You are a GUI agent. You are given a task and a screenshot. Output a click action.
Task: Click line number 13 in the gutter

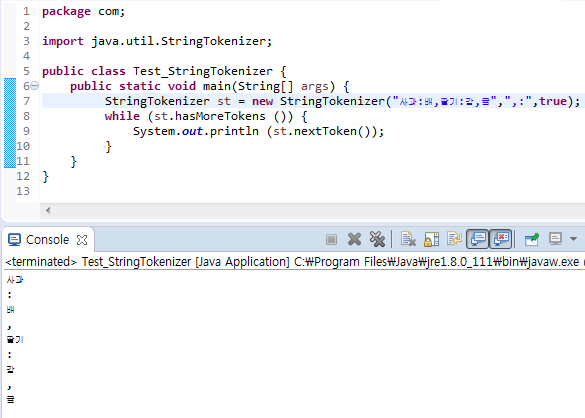(23, 191)
